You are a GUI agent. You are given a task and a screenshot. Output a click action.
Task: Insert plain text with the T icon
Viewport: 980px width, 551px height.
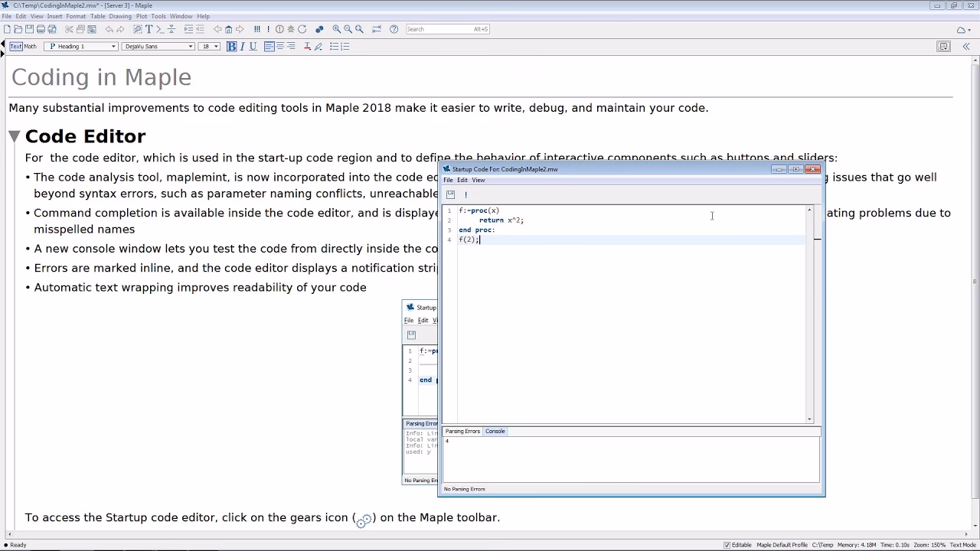click(149, 29)
